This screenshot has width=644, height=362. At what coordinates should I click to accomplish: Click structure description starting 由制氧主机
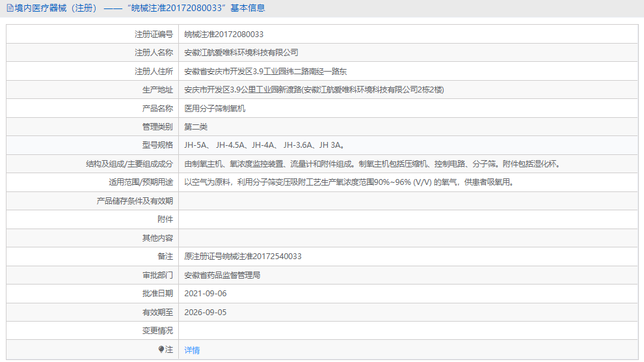click(x=372, y=164)
